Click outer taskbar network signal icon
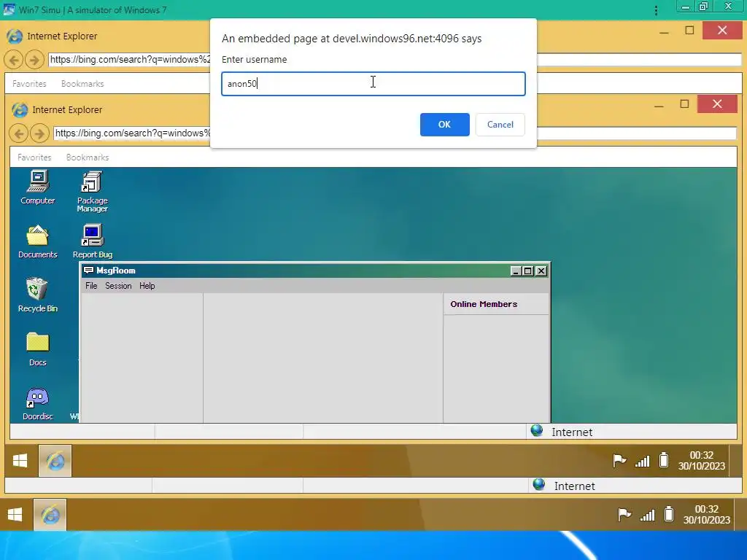This screenshot has height=560, width=747. [x=648, y=516]
